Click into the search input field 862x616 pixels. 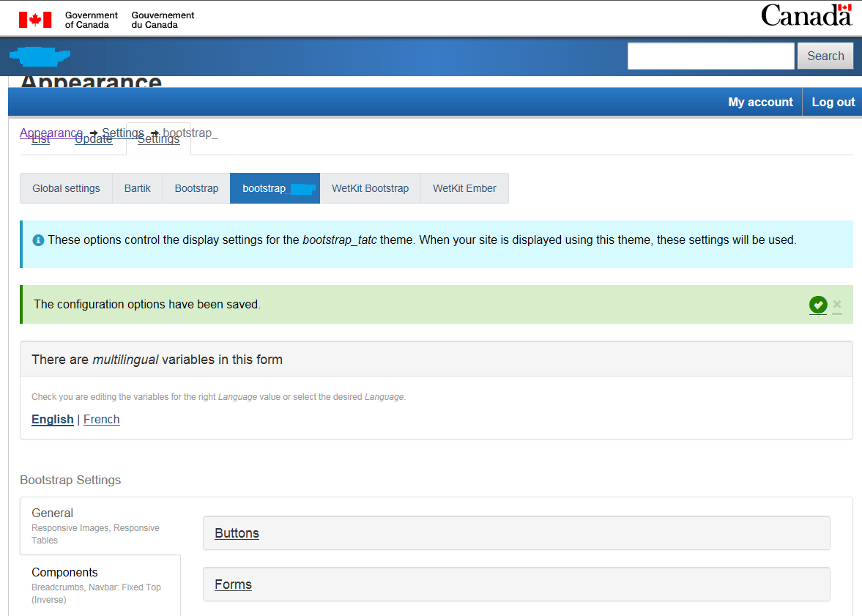710,56
